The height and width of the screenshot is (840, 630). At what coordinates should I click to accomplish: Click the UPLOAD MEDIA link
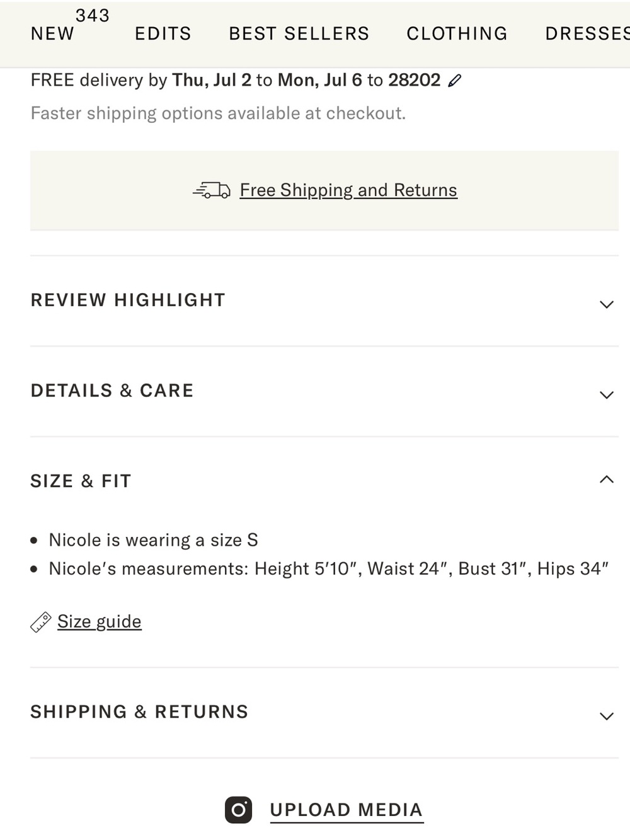(346, 810)
